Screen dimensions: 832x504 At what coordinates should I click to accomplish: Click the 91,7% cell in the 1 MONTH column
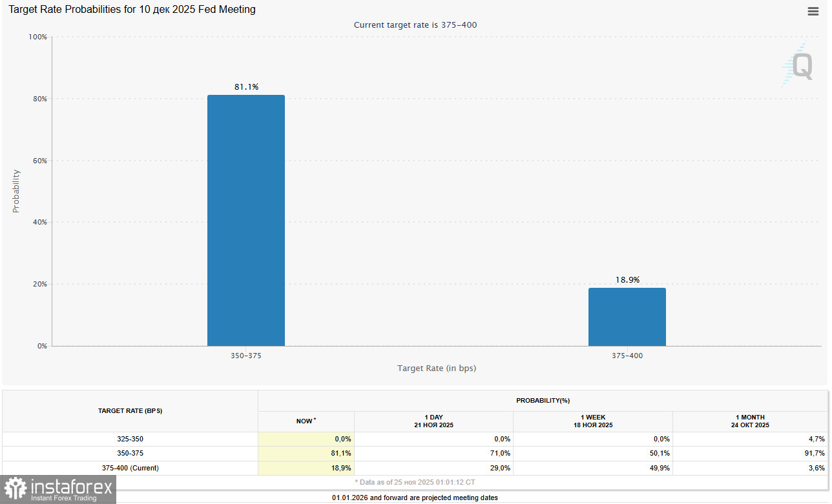tap(816, 453)
